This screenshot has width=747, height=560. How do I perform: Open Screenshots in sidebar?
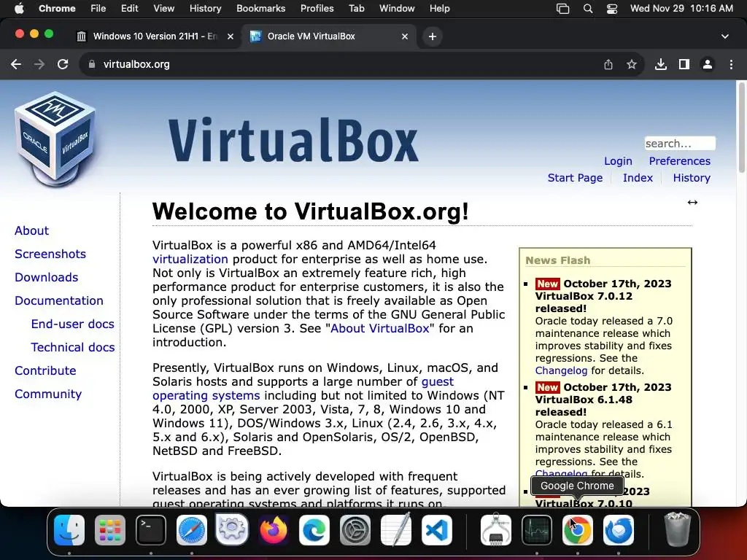(x=50, y=254)
